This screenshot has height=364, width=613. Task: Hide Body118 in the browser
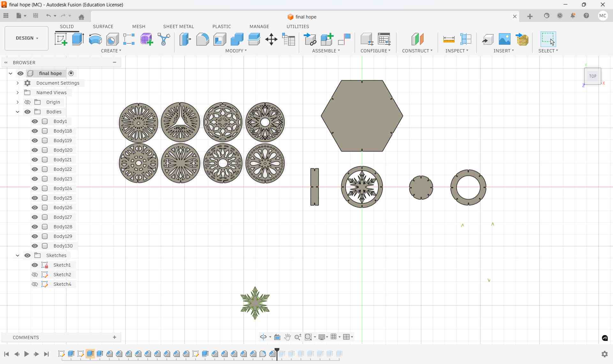click(34, 131)
